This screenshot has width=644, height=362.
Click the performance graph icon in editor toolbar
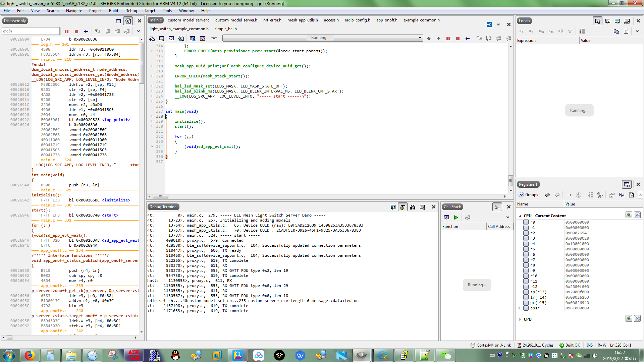pyautogui.click(x=203, y=39)
